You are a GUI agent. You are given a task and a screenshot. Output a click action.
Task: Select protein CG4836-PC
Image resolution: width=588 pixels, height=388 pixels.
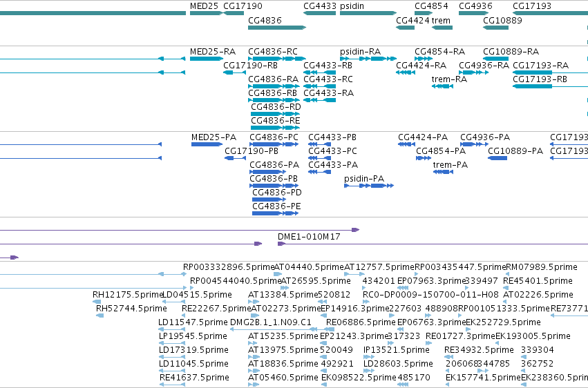274,137
